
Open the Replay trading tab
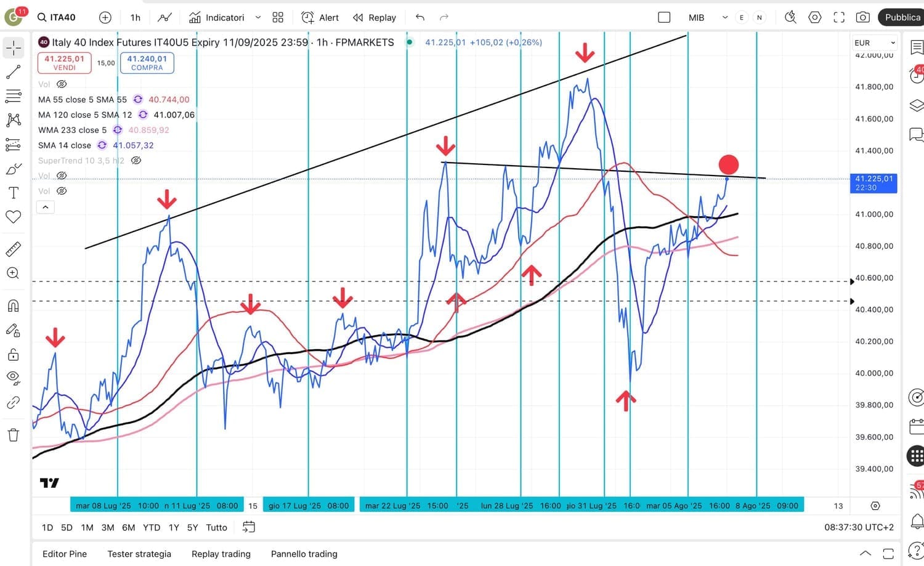click(221, 554)
